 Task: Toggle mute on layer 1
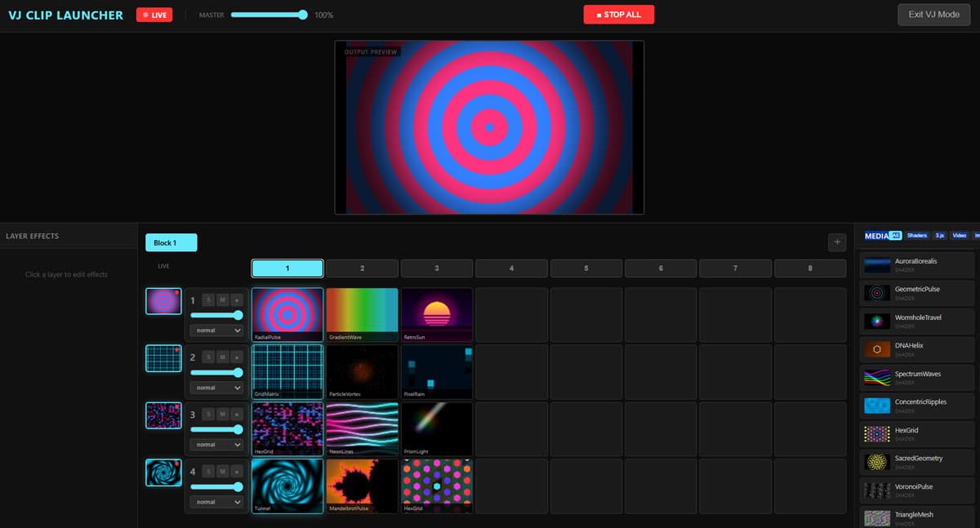(220, 300)
